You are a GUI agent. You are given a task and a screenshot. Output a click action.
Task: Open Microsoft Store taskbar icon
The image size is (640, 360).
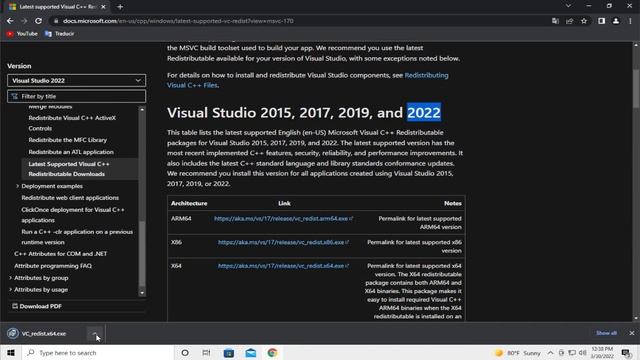coord(229,353)
